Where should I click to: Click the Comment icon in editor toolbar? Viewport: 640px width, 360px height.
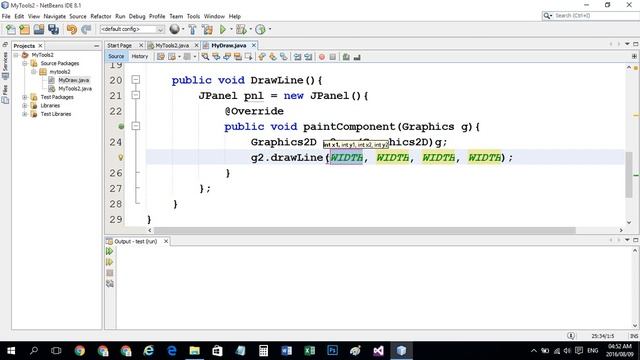coord(346,57)
